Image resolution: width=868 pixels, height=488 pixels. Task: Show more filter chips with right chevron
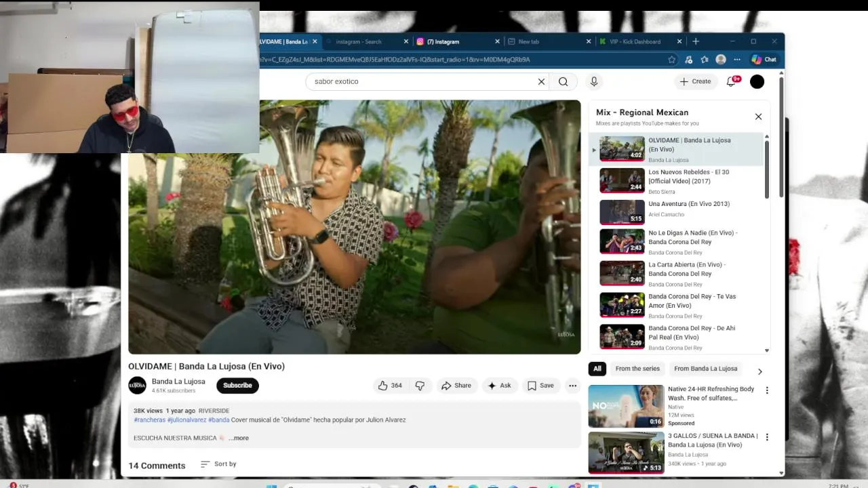[759, 371]
